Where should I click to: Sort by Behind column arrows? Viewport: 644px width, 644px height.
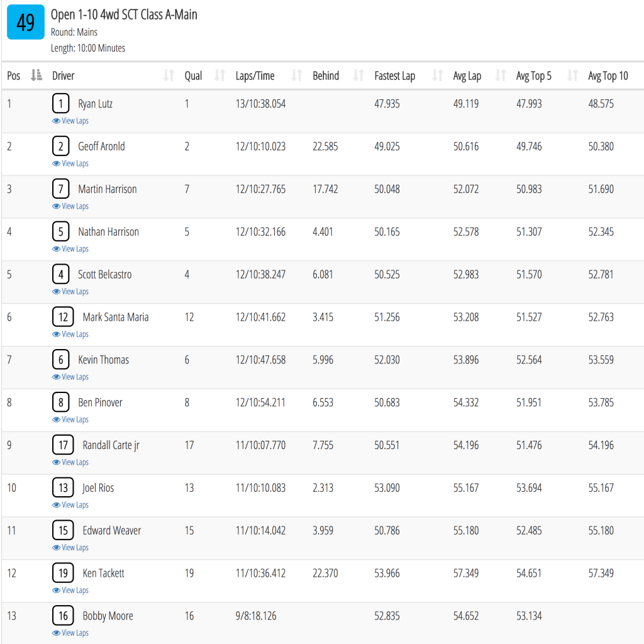358,75
